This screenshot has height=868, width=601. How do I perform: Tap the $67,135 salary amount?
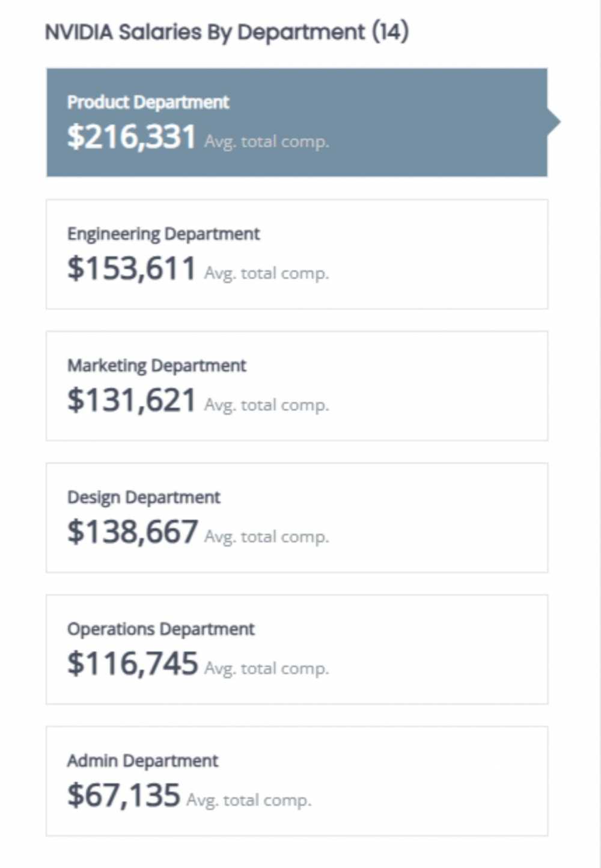coord(123,795)
